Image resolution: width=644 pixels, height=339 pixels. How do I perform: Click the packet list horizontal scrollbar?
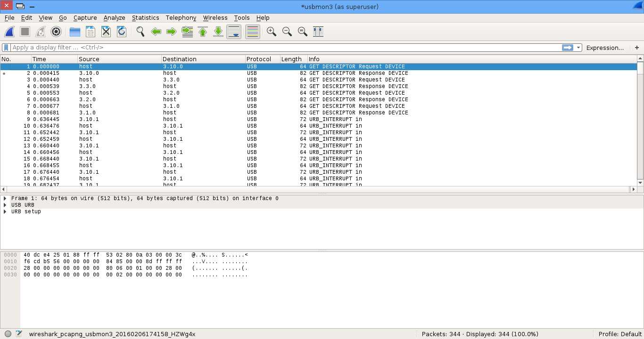[318, 189]
